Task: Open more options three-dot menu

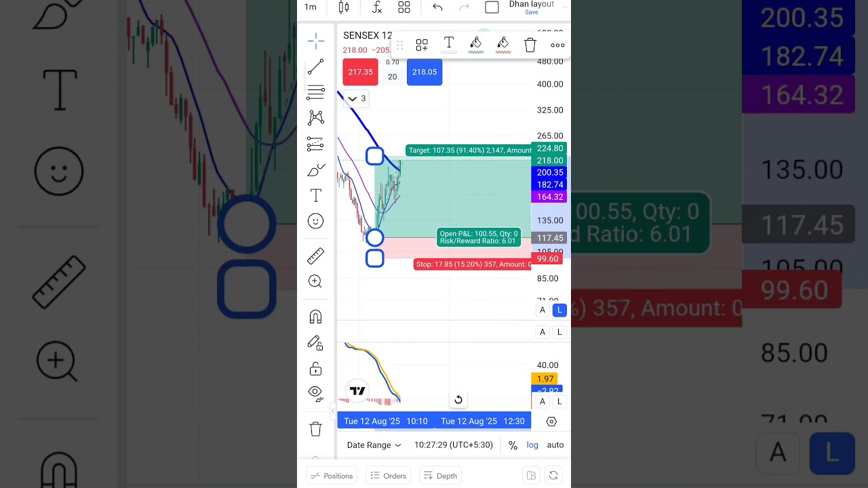Action: tap(557, 45)
